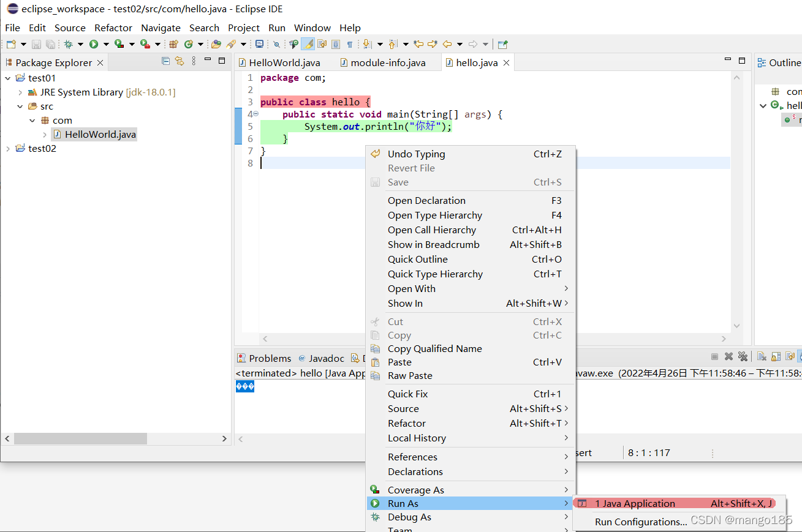Choose Debug As in the context menu

click(470, 517)
